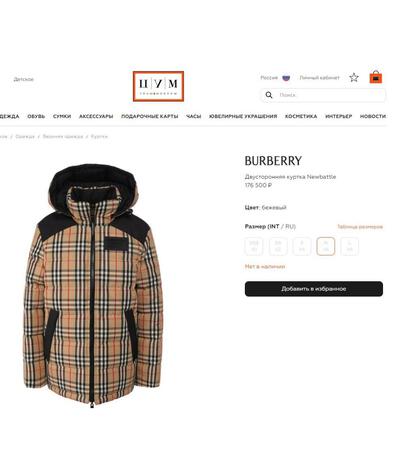Open the СУМКИ menu
The height and width of the screenshot is (474, 400).
pos(62,116)
